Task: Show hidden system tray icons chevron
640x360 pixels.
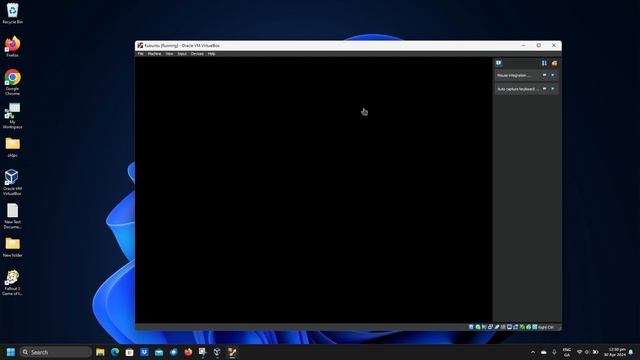Action: click(x=533, y=352)
